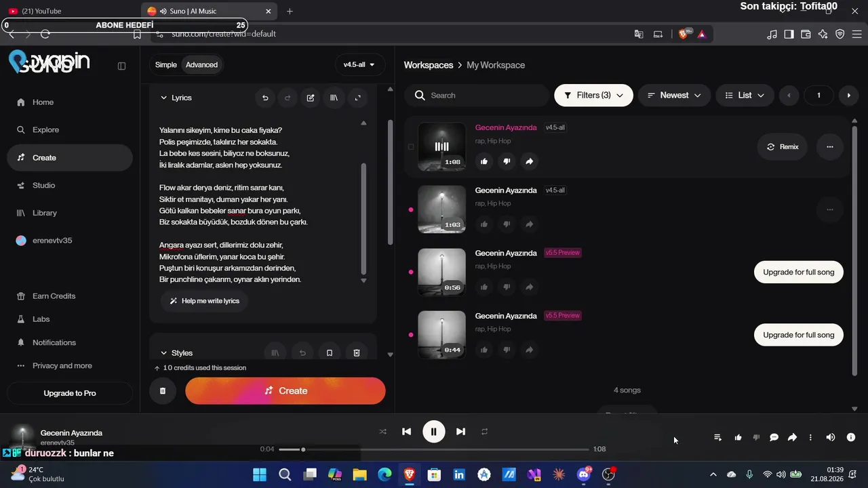Collapse the Suno sidebar panel

(x=121, y=66)
